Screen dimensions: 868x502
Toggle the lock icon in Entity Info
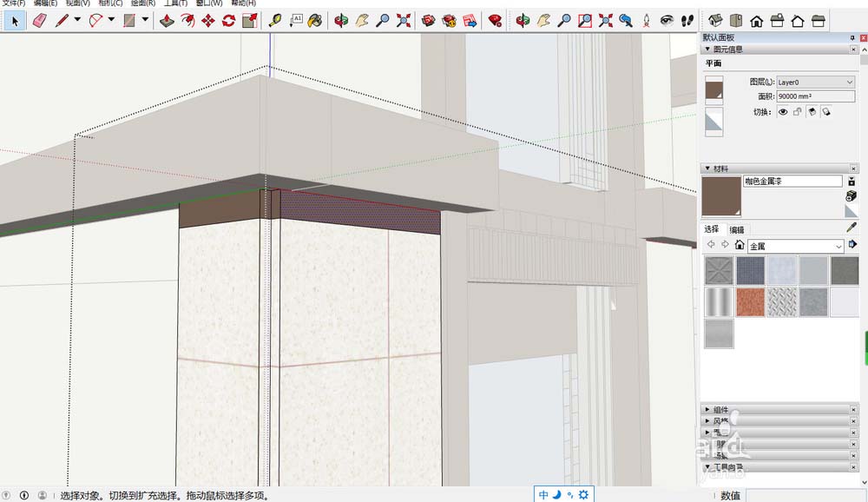click(797, 112)
